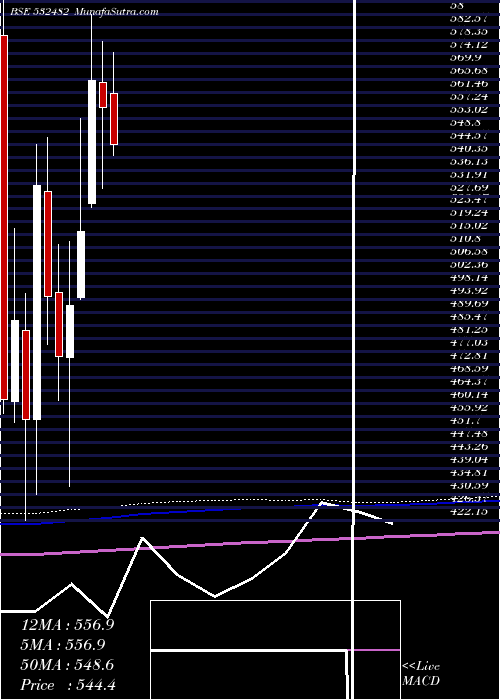Click the 536.13 price axis label
500x700 pixels.
[469, 161]
